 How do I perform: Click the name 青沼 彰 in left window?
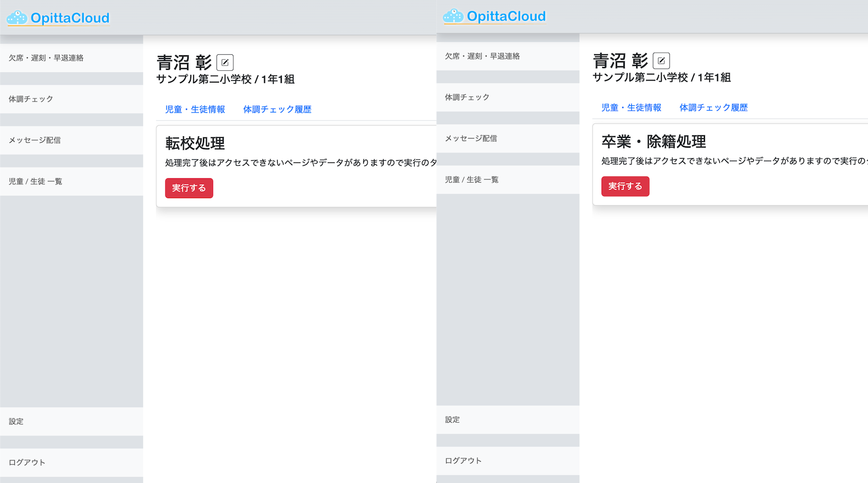point(184,63)
